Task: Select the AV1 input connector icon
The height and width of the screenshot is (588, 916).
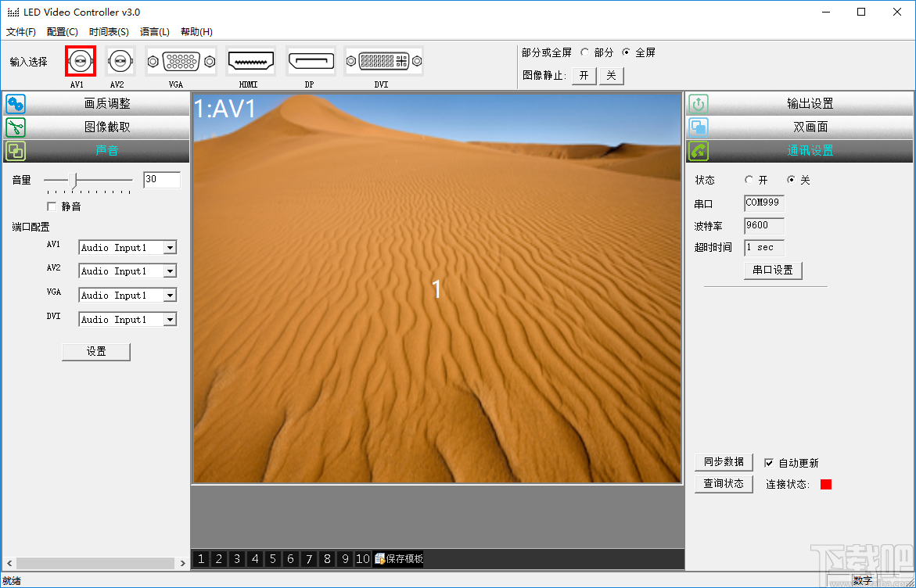Action: [81, 61]
